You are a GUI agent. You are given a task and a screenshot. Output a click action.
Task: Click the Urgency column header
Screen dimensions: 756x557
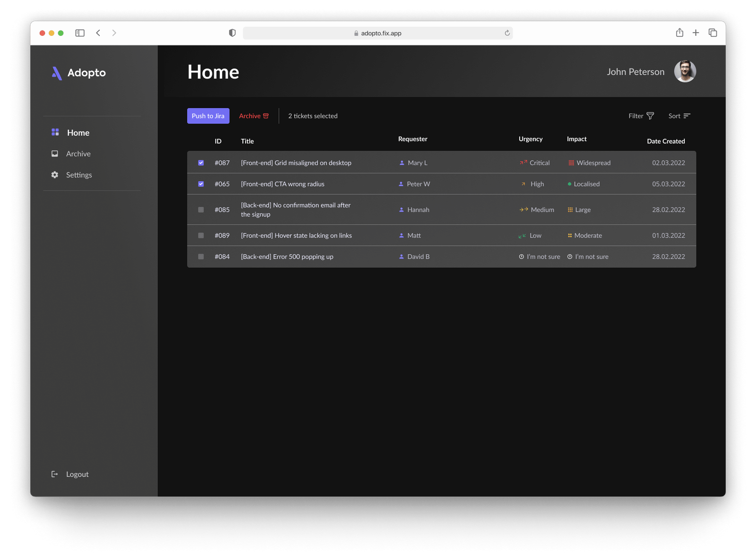pos(531,139)
